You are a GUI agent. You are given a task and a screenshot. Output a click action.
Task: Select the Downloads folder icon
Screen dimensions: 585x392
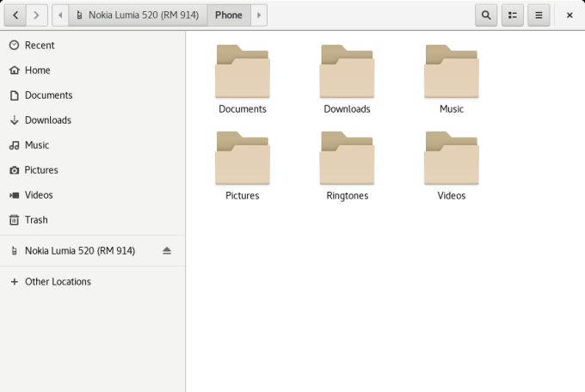coord(347,72)
